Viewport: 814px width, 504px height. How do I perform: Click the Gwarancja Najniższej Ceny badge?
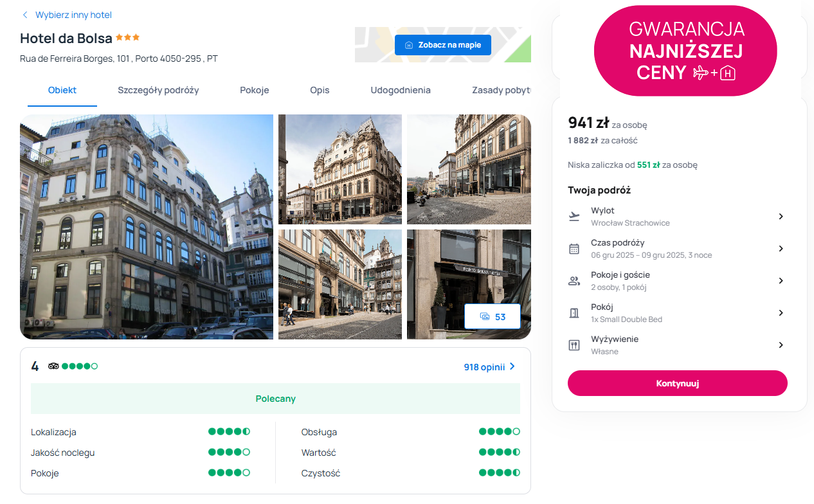pos(685,51)
